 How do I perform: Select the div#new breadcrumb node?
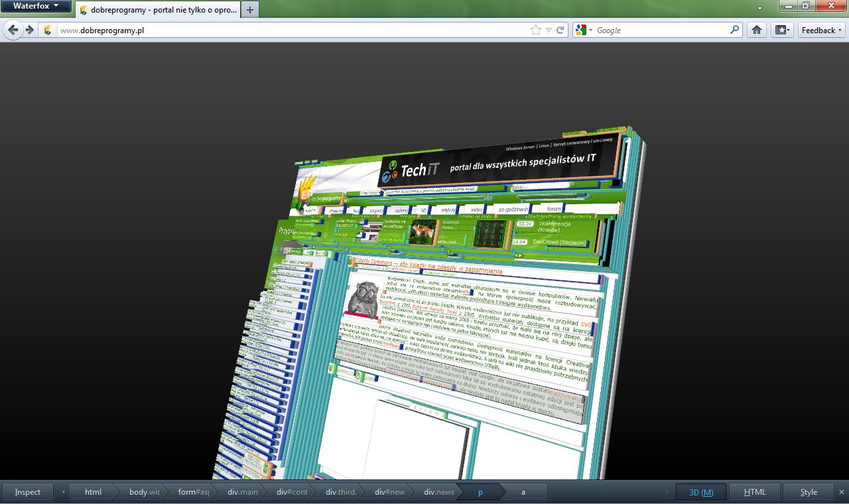click(389, 492)
